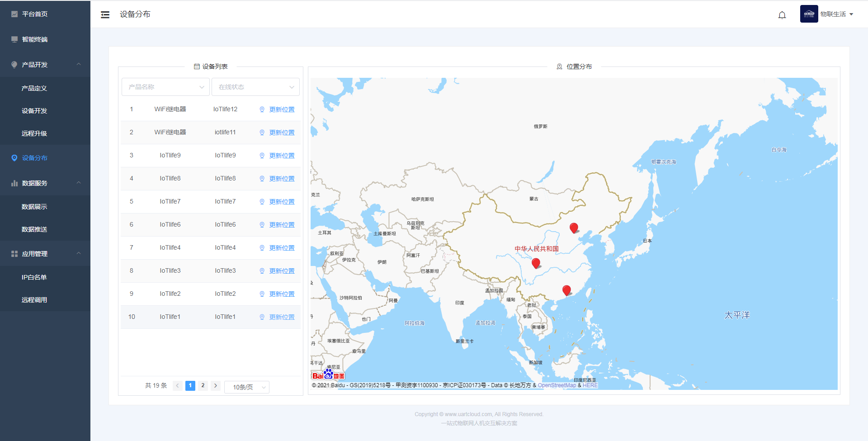Open the OpenStreetMap attribution link
The width and height of the screenshot is (868, 441).
557,385
